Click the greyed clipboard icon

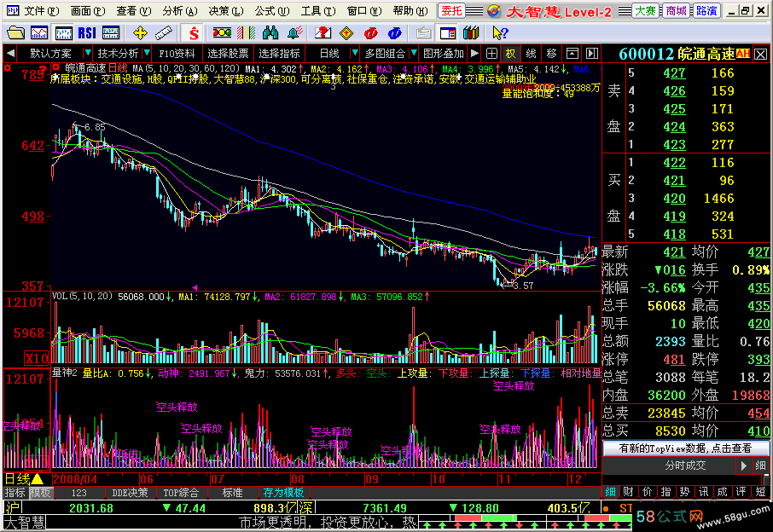pos(423,33)
